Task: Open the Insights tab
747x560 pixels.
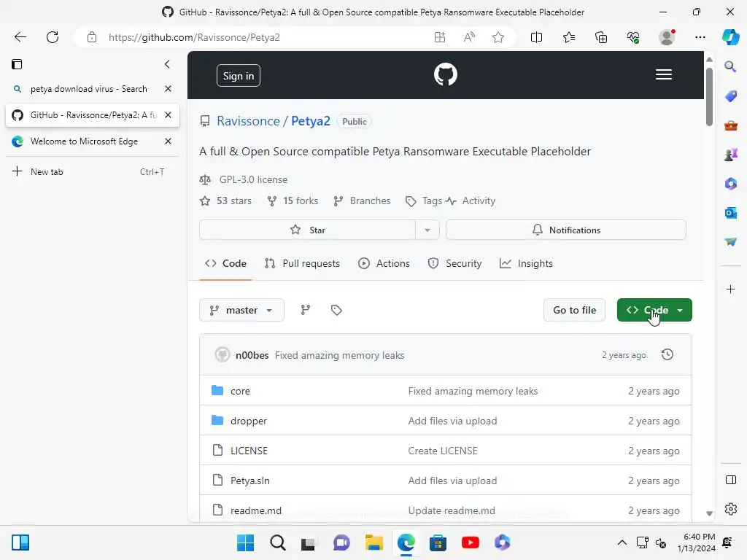Action: click(526, 263)
